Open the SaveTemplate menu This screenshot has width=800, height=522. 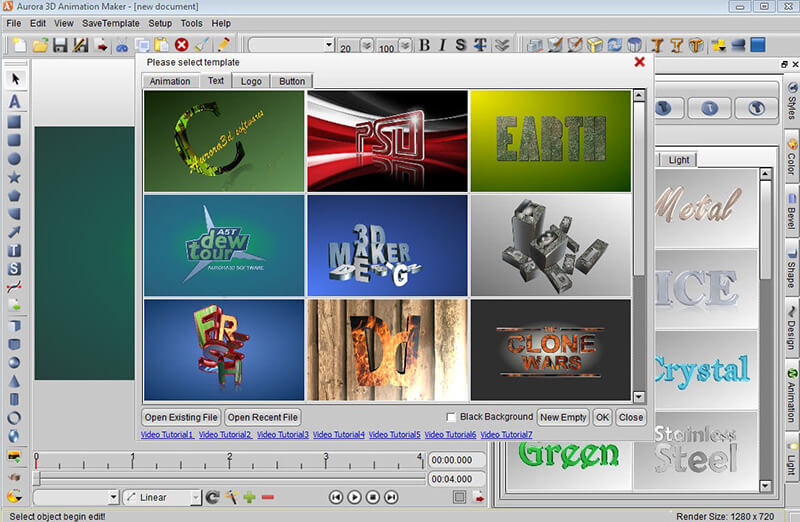click(x=111, y=23)
